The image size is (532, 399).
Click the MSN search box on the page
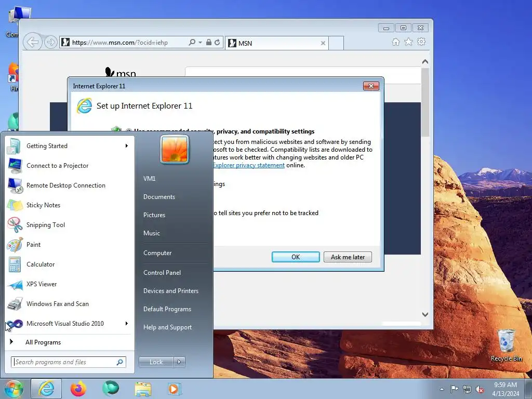(x=303, y=75)
